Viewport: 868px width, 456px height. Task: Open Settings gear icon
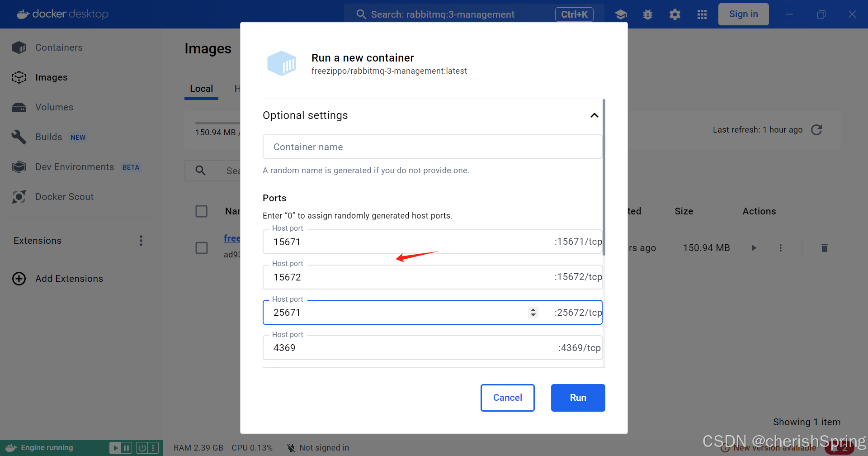point(675,14)
